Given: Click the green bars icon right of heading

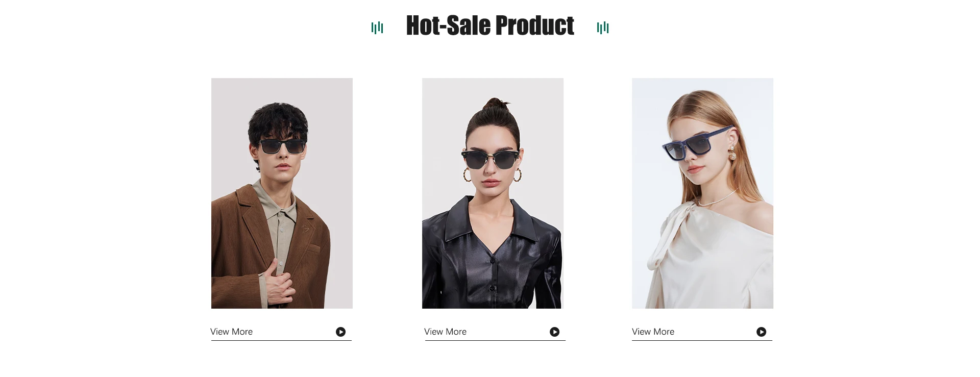Looking at the screenshot, I should (x=603, y=28).
